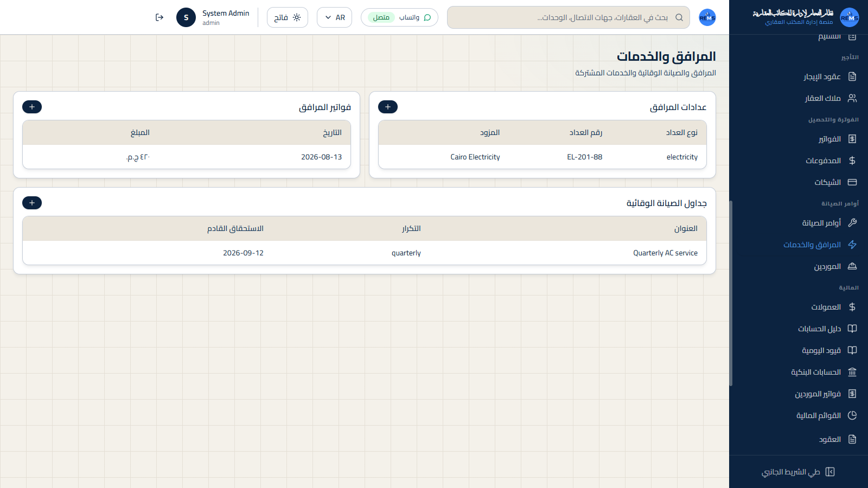
Task: Click the cheques card icon
Action: (852, 182)
